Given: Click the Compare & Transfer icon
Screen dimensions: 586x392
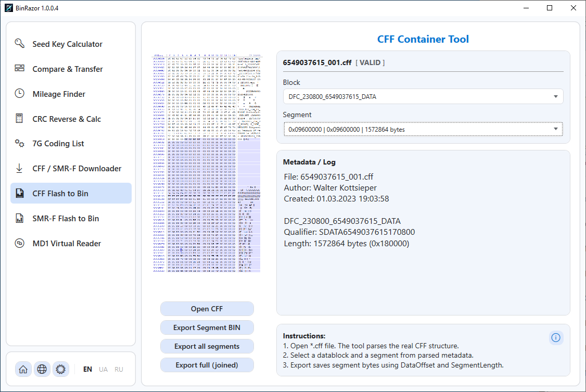Looking at the screenshot, I should point(19,68).
